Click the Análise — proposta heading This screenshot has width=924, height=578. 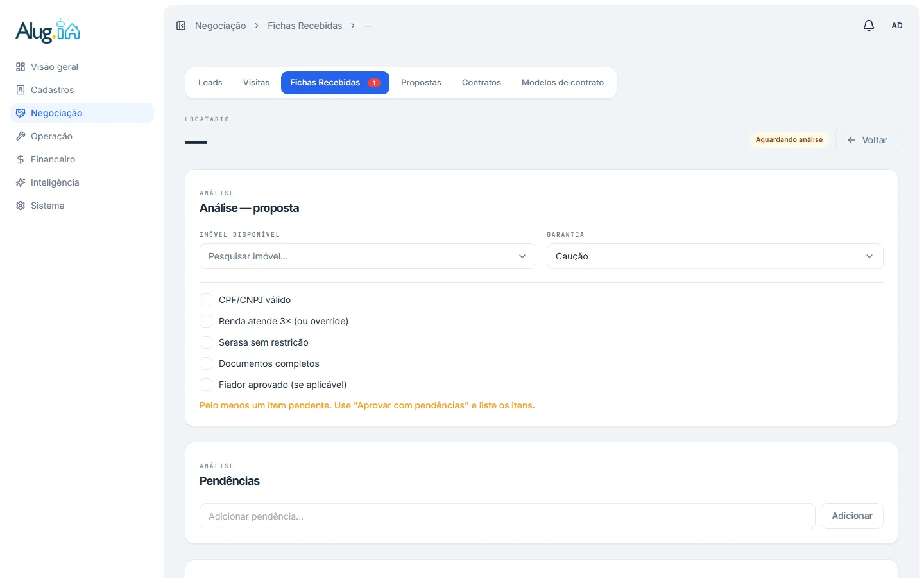[x=250, y=208]
